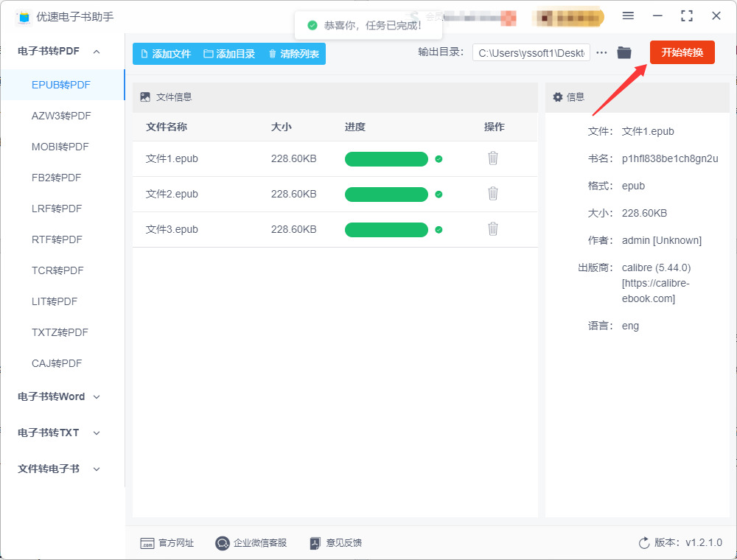Click the output directory path field
737x560 pixels.
click(531, 53)
